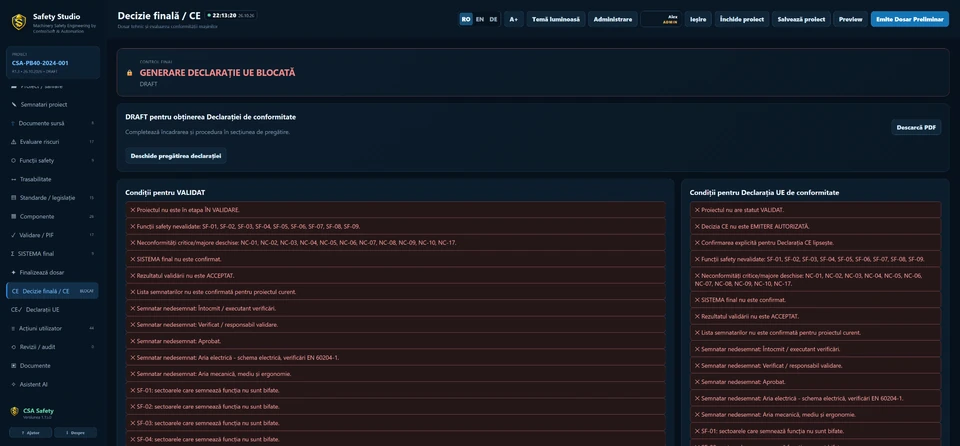This screenshot has width=960, height=446.
Task: Go to Funcții safety section
Action: [x=53, y=161]
